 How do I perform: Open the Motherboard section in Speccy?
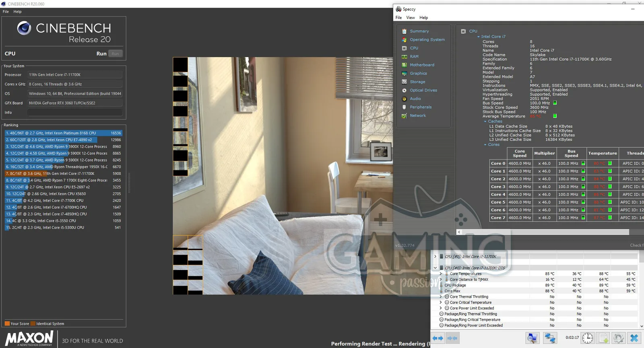pos(422,65)
